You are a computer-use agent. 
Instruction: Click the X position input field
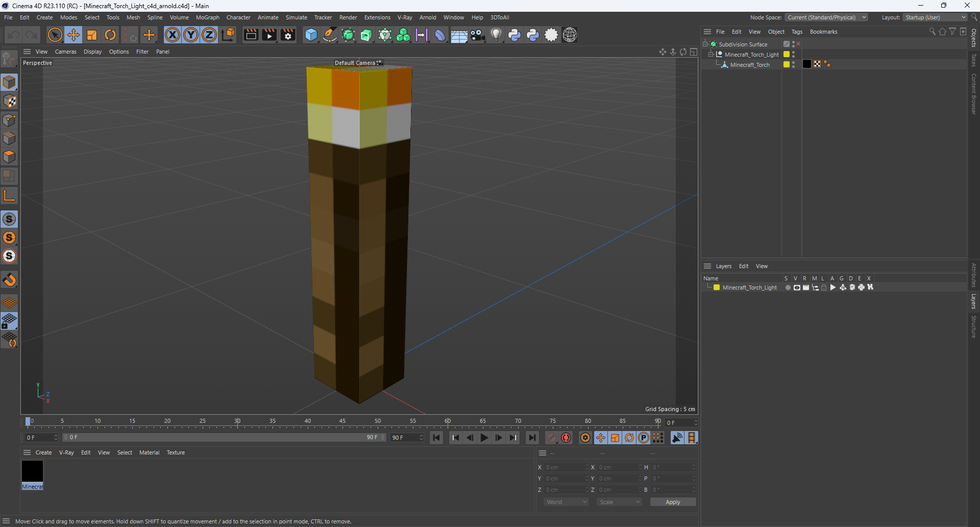click(x=567, y=467)
